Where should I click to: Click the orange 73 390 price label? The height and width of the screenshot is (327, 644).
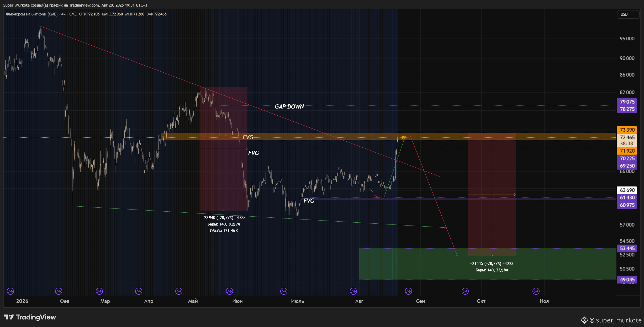click(x=627, y=130)
